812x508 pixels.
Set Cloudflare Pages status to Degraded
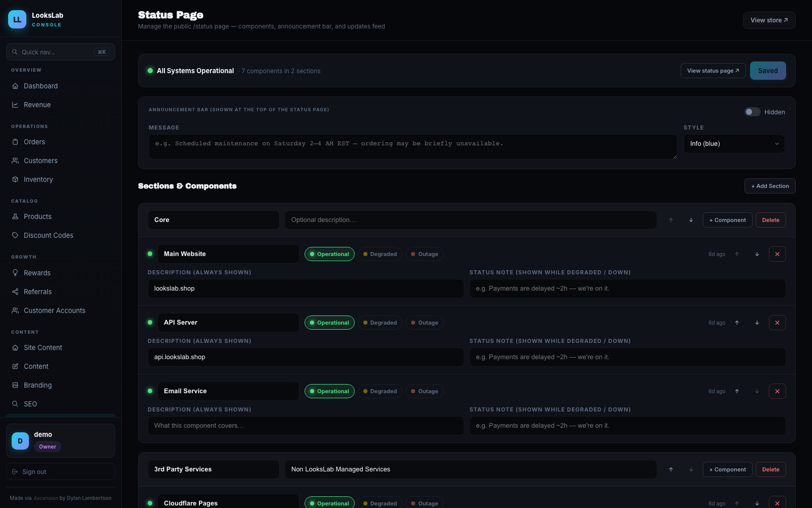(380, 503)
